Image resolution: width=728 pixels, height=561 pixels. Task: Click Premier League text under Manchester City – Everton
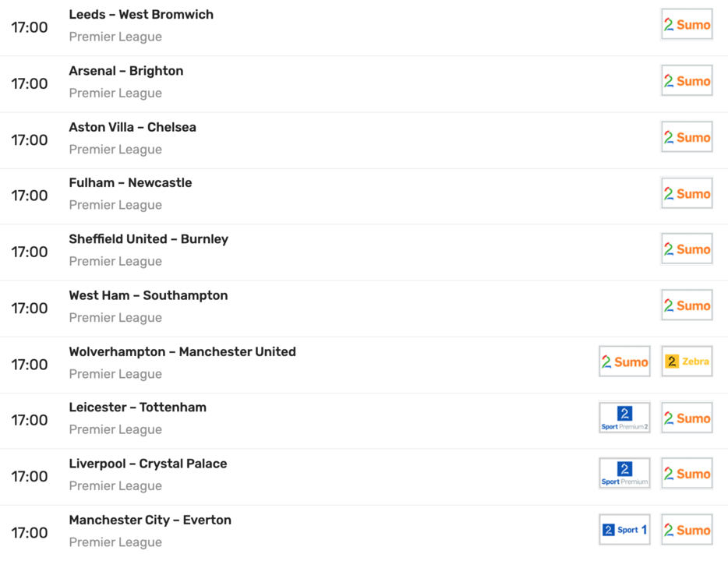pyautogui.click(x=115, y=542)
